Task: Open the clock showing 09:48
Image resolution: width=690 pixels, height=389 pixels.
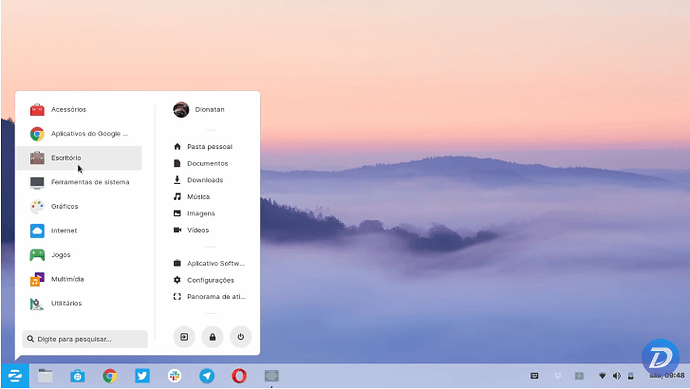Action: 667,376
